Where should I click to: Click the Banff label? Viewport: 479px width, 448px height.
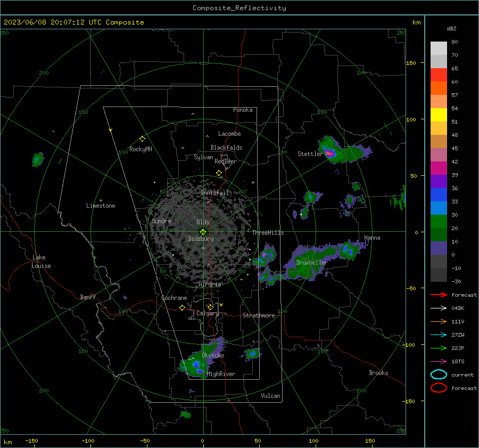coord(88,297)
